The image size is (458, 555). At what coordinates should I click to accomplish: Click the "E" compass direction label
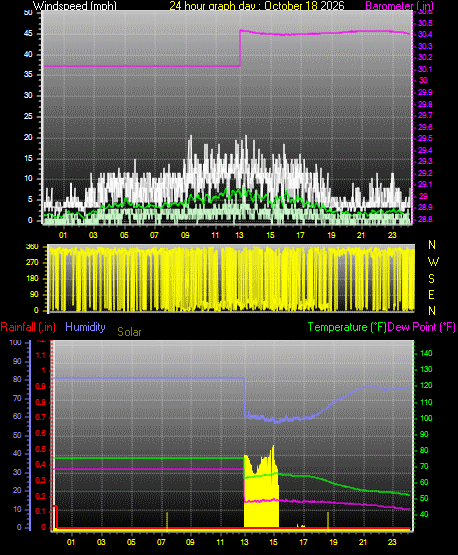(431, 294)
